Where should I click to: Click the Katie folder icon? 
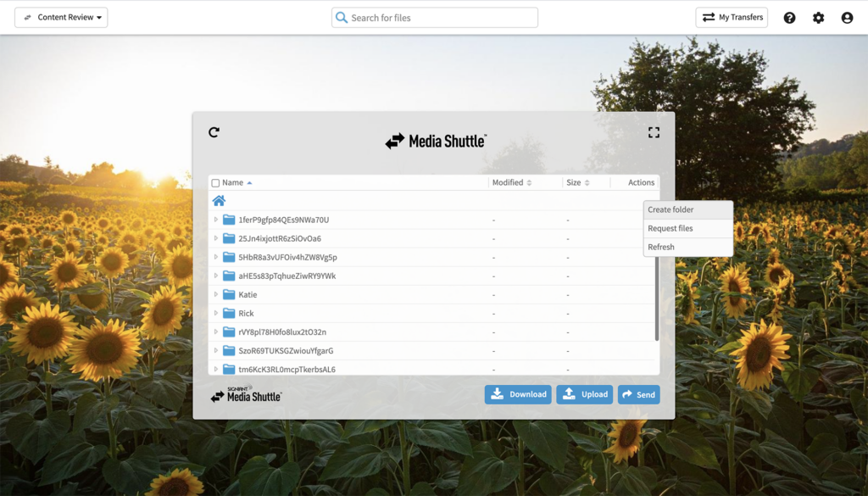[229, 294]
